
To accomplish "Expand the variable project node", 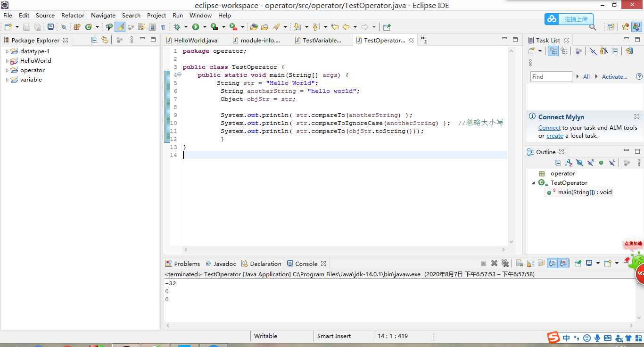I will [7, 80].
